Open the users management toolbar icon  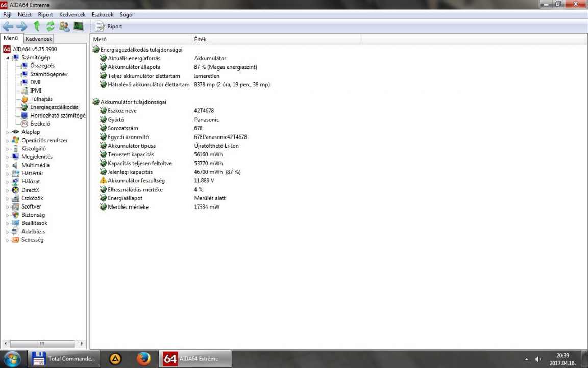pyautogui.click(x=64, y=26)
